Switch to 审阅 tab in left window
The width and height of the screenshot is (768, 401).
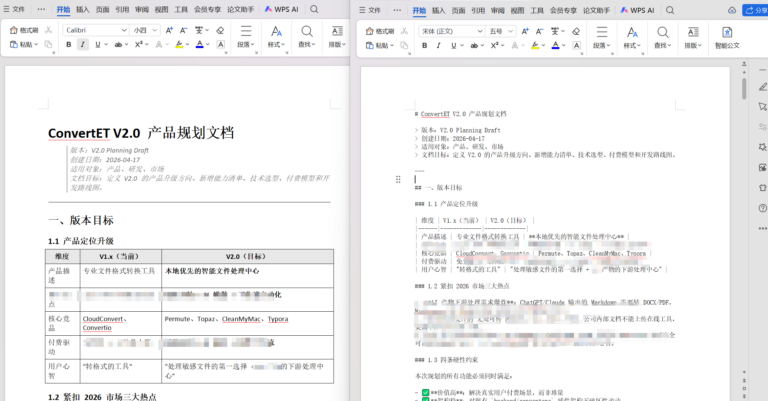[142, 9]
